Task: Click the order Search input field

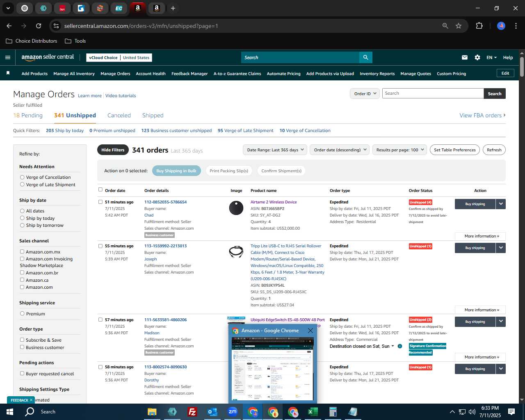Action: [433, 94]
